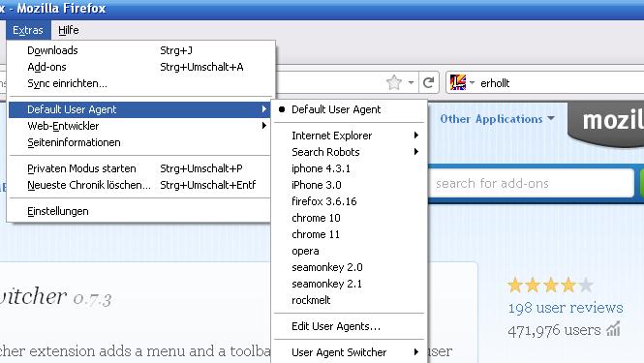This screenshot has width=644, height=363.
Task: Switch user agent to chrome 11
Action: [x=349, y=234]
